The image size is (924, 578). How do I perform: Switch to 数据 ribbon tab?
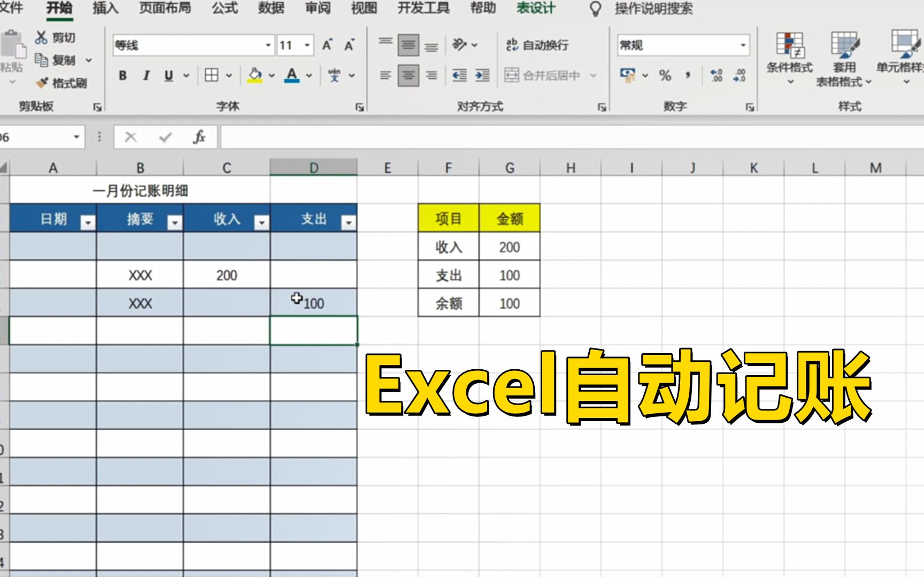271,8
